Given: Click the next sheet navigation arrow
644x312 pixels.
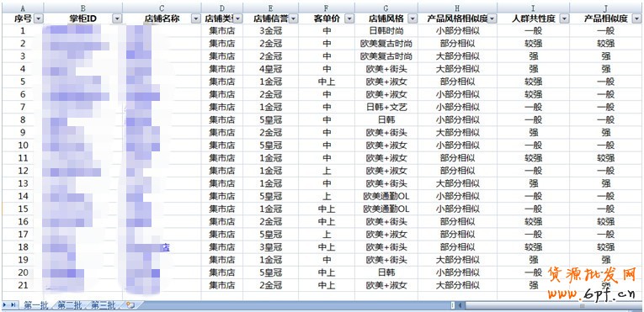Looking at the screenshot, I should 4,304.
